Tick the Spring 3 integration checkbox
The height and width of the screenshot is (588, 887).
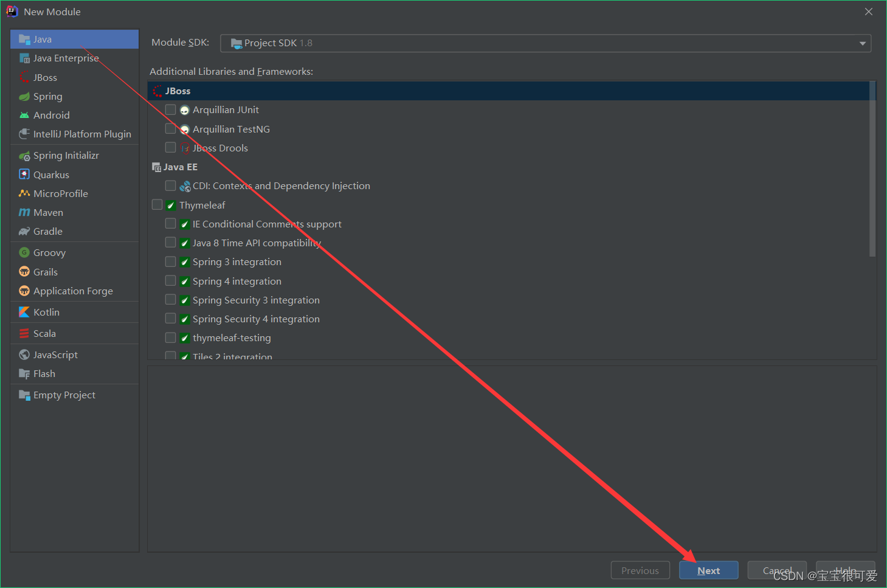171,261
